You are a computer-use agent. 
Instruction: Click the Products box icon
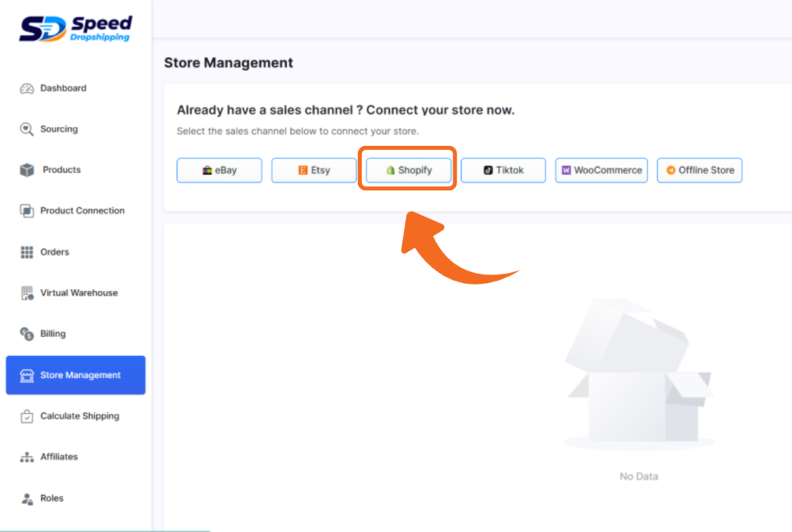(27, 170)
